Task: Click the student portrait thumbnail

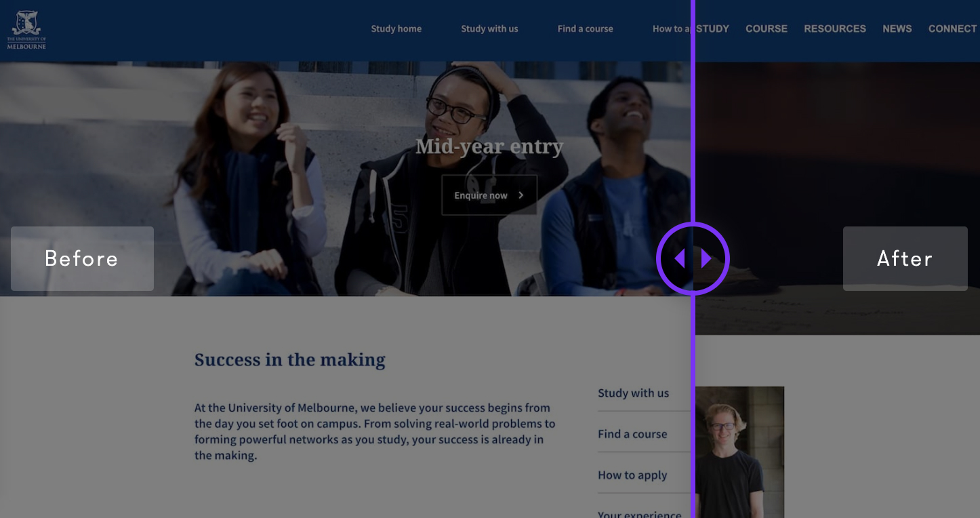Action: pyautogui.click(x=739, y=452)
